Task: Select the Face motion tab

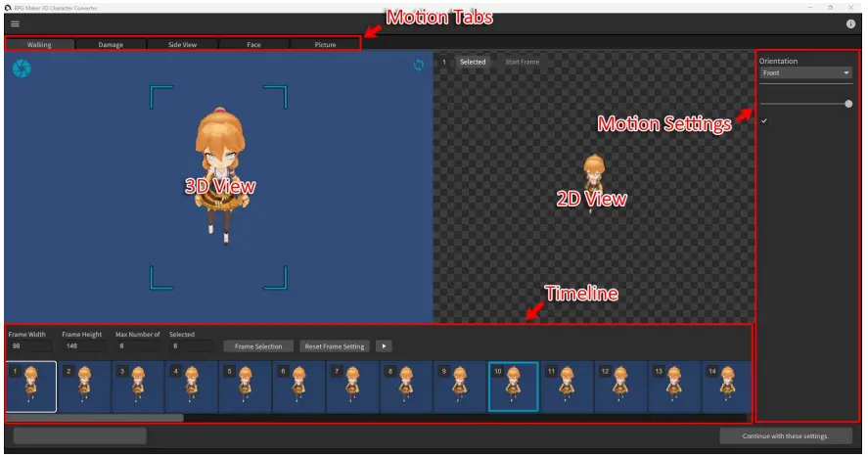Action: (253, 45)
